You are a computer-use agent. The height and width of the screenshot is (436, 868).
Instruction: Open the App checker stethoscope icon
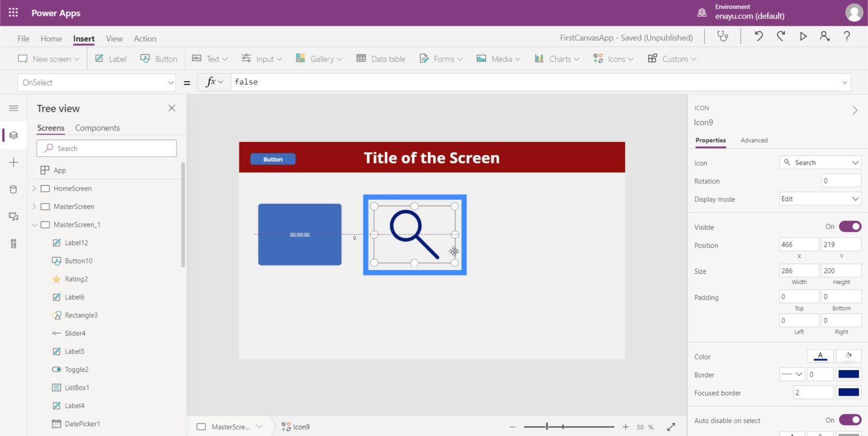pos(722,36)
